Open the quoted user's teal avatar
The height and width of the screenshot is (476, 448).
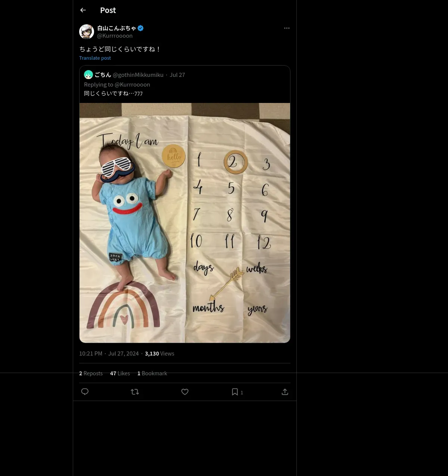[88, 75]
